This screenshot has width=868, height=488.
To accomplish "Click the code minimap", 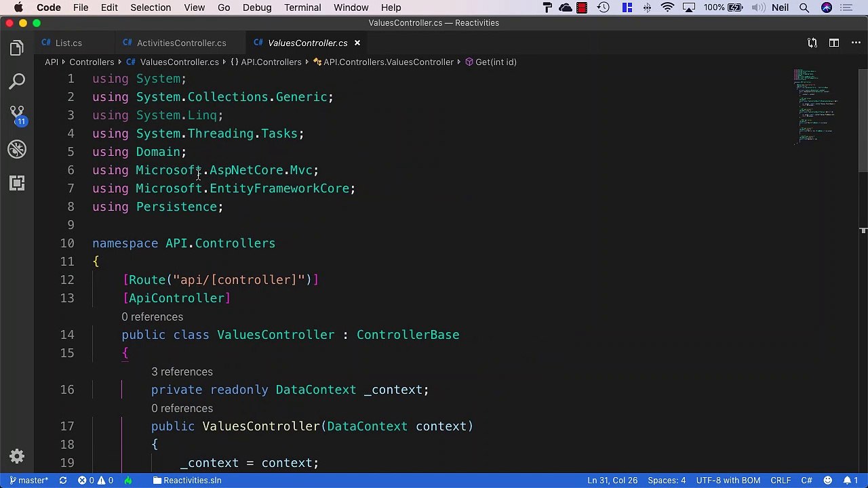I will tap(818, 106).
